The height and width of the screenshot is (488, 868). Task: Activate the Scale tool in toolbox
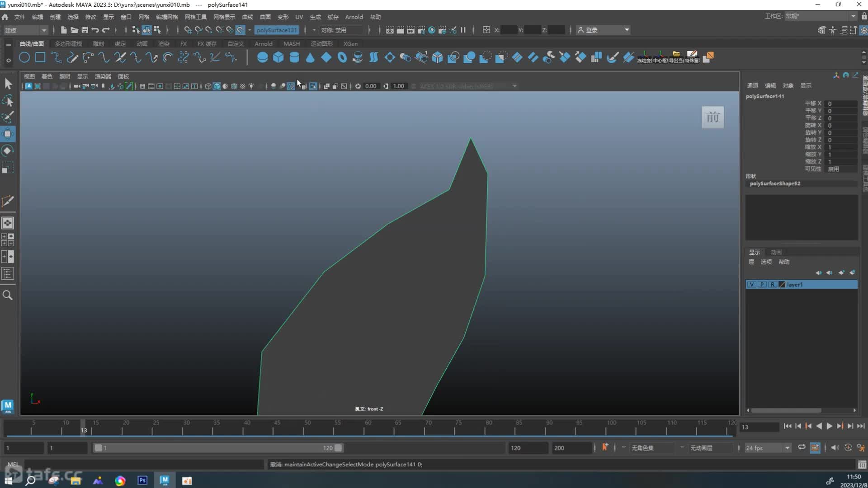coord(8,168)
